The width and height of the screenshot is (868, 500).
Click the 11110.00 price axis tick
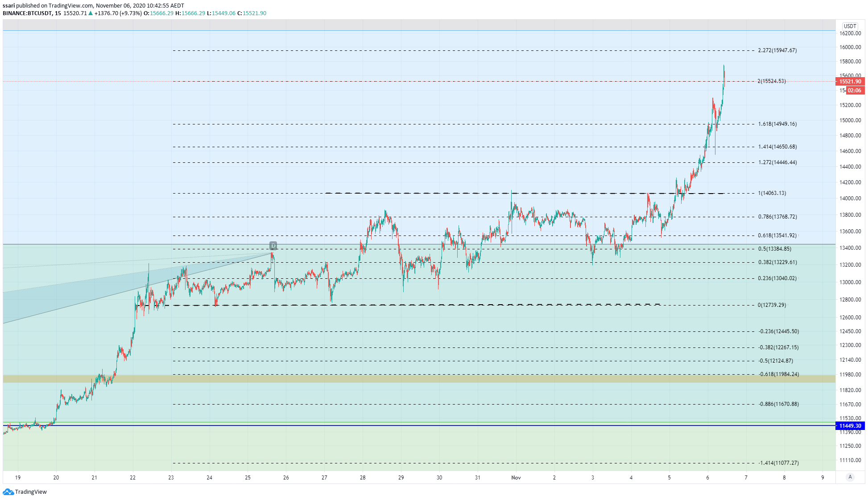pos(850,460)
